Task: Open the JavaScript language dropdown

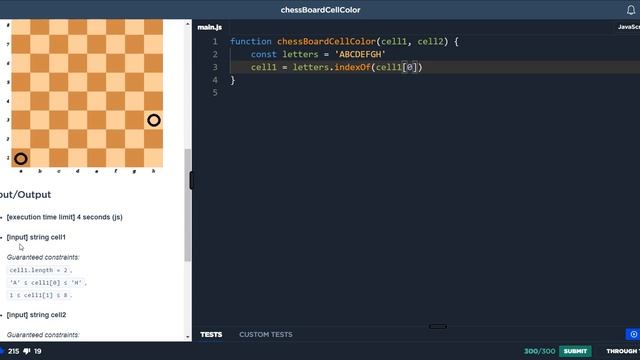Action: [x=629, y=27]
